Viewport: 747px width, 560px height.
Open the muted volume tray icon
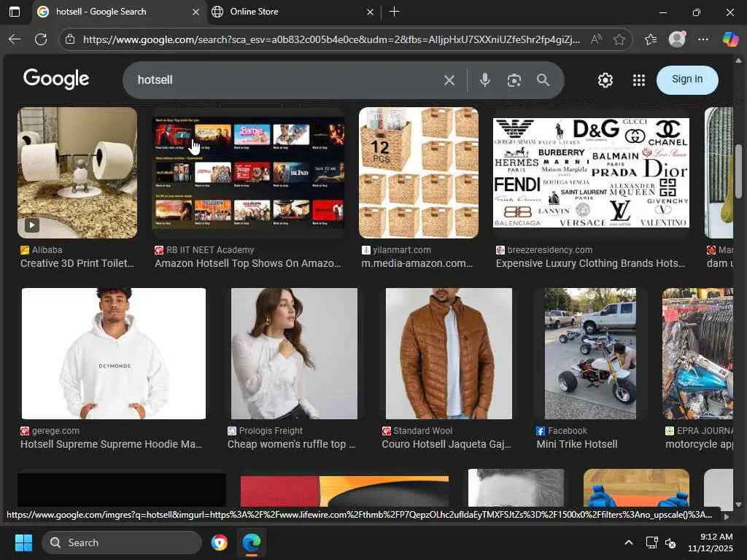[670, 542]
